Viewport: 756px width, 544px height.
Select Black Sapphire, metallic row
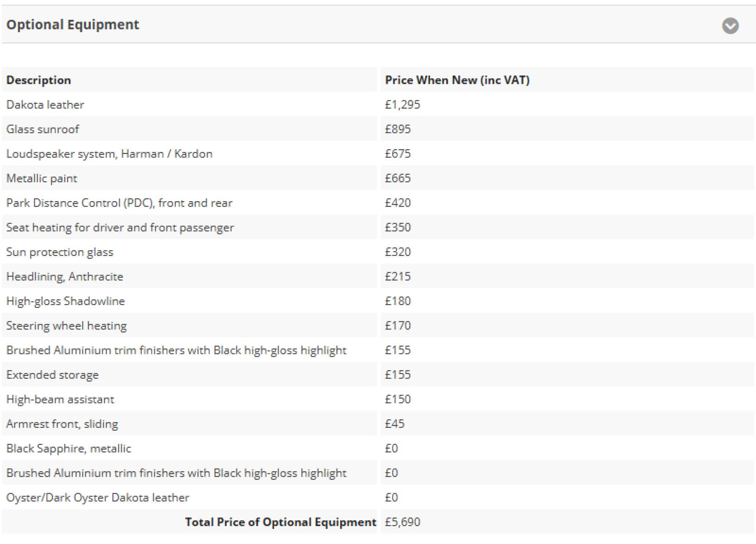(378, 448)
